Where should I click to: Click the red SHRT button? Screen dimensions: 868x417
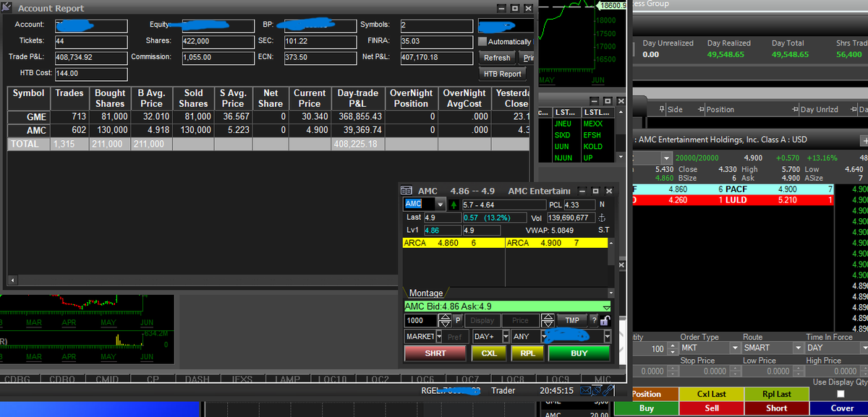coord(435,353)
